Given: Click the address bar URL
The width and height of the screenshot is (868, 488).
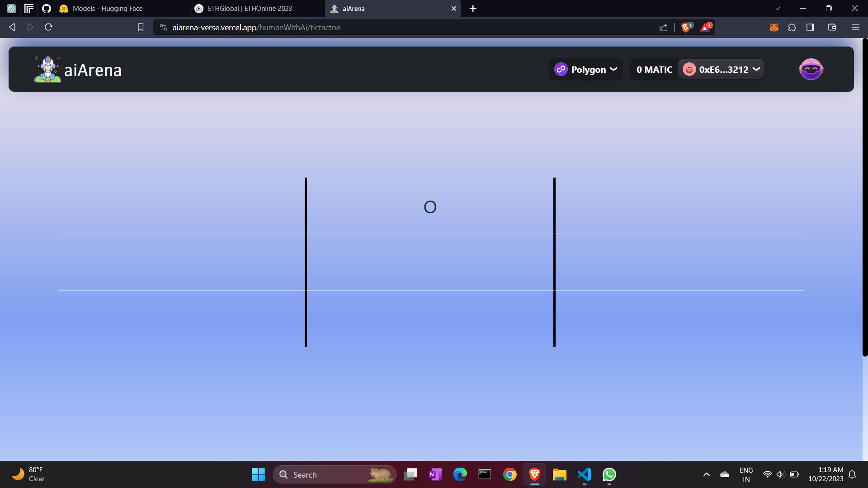Looking at the screenshot, I should tap(256, 28).
